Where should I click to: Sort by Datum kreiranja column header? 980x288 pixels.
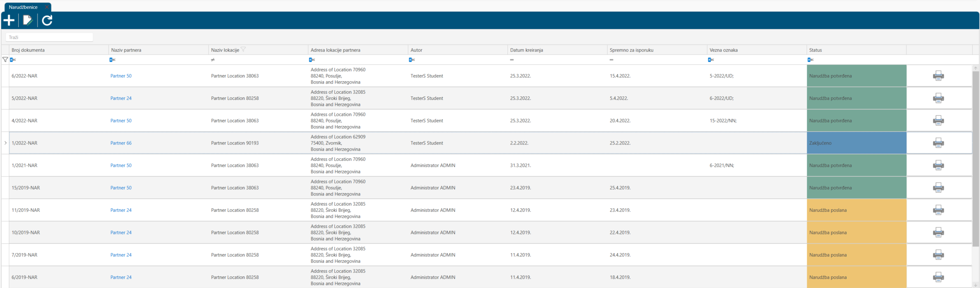tap(557, 50)
